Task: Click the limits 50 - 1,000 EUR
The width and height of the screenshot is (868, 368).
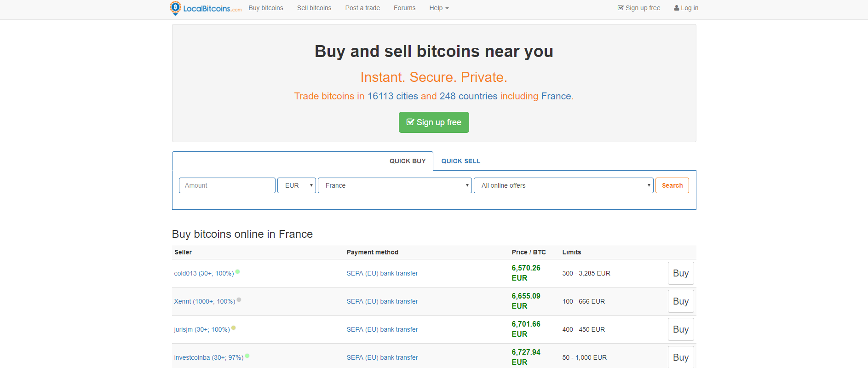Action: (584, 357)
